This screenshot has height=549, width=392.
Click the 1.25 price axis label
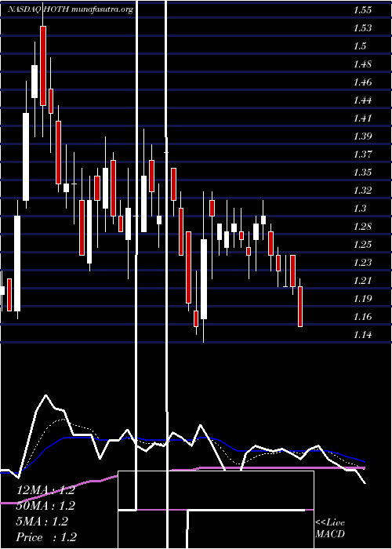362,245
